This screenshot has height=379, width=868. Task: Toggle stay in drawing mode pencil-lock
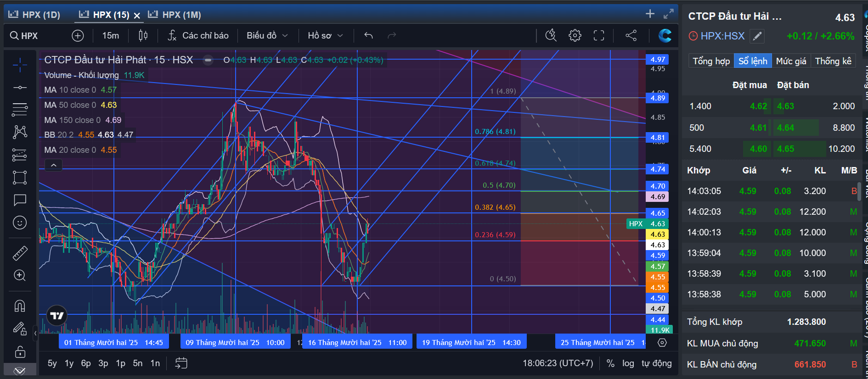pos(20,329)
